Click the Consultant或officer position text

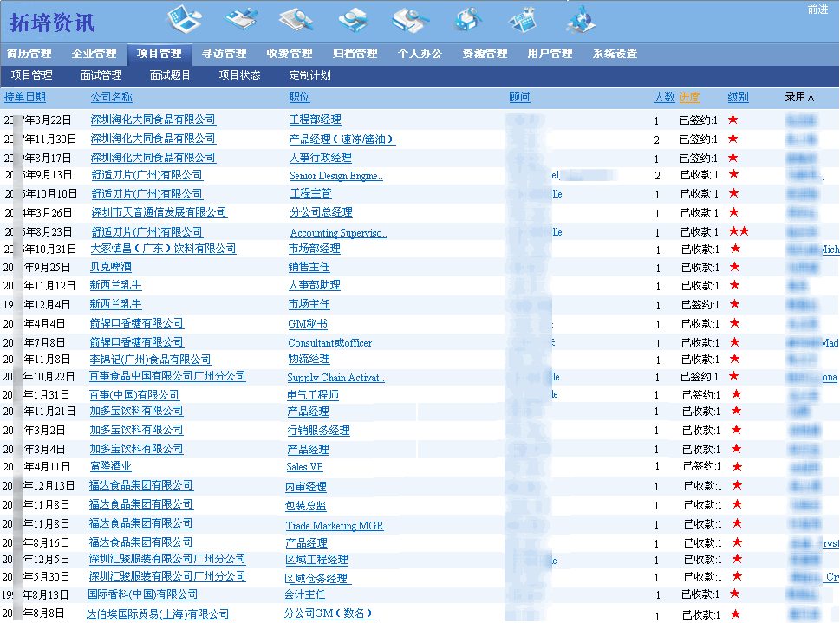tap(330, 343)
